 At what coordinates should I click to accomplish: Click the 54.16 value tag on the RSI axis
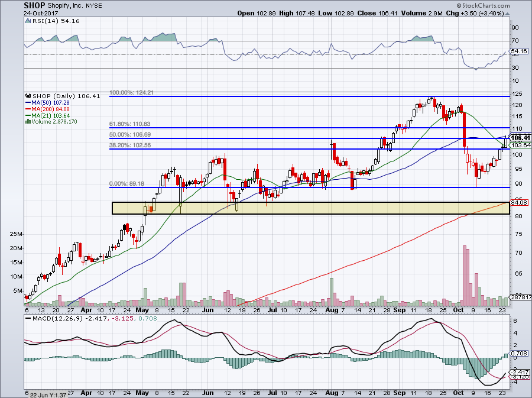coord(520,51)
